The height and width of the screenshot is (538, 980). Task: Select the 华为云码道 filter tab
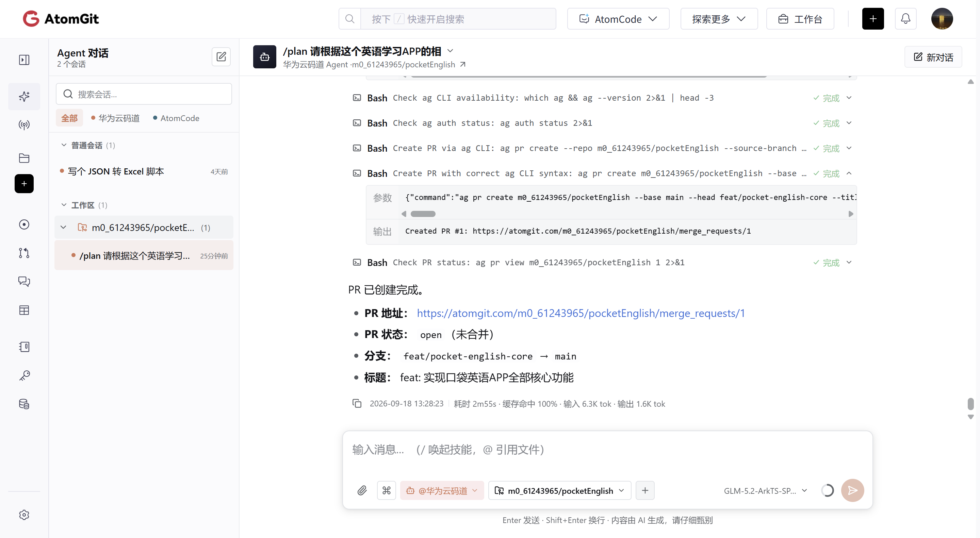(115, 118)
